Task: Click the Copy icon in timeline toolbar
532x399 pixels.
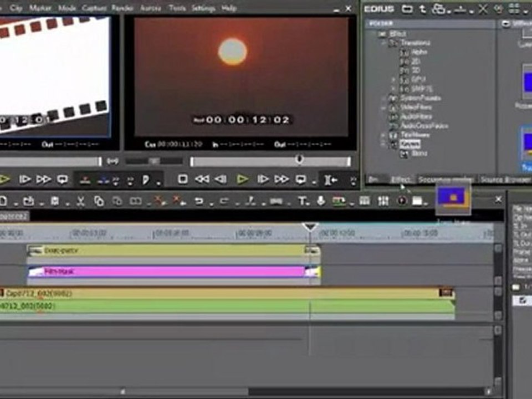Action: [99, 201]
